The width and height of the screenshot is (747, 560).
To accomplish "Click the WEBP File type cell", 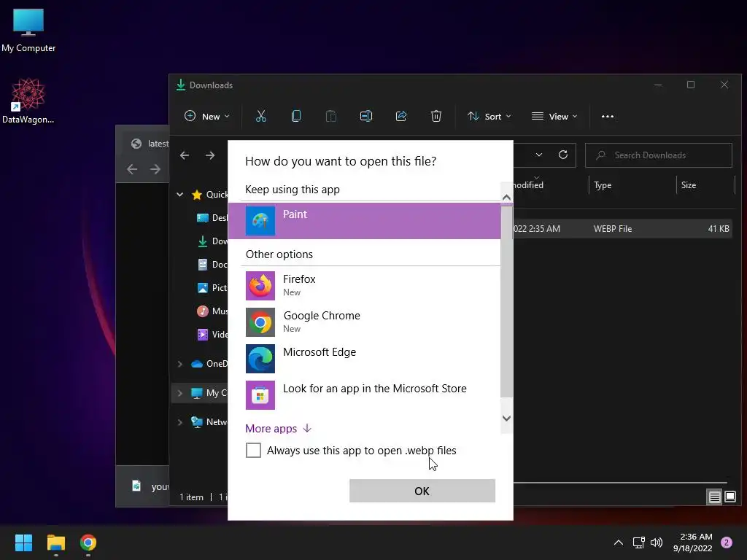I will (613, 228).
